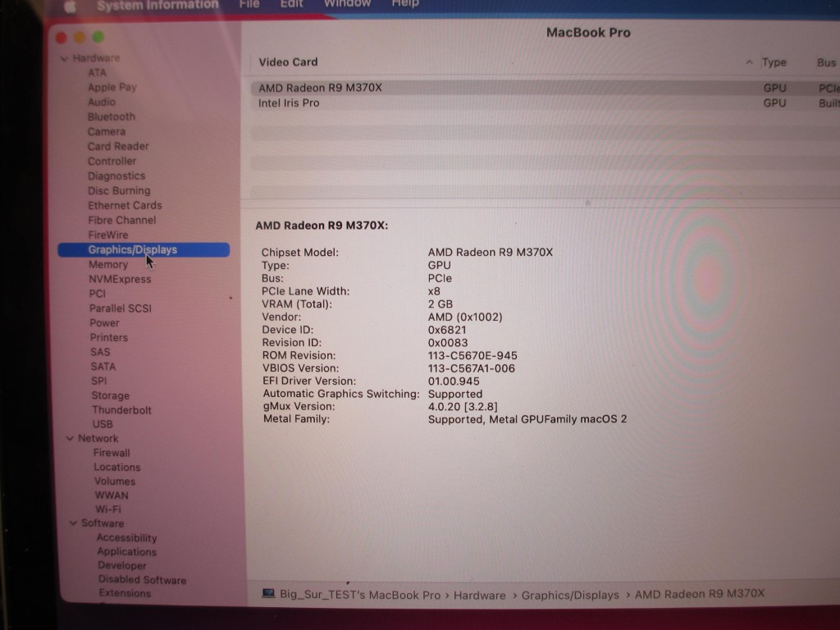
Task: Click Hardware in the path bar
Action: [x=479, y=596]
